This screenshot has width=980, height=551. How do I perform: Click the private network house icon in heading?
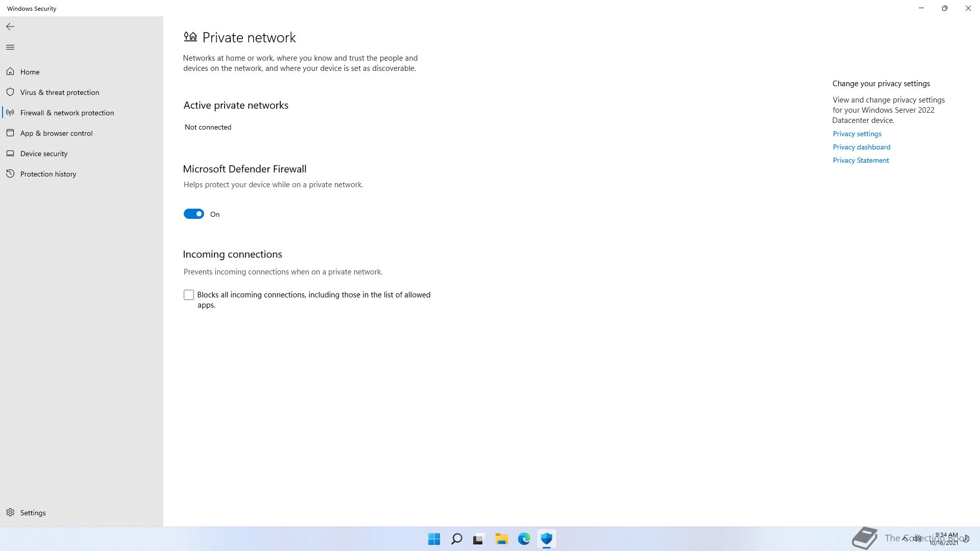click(190, 36)
